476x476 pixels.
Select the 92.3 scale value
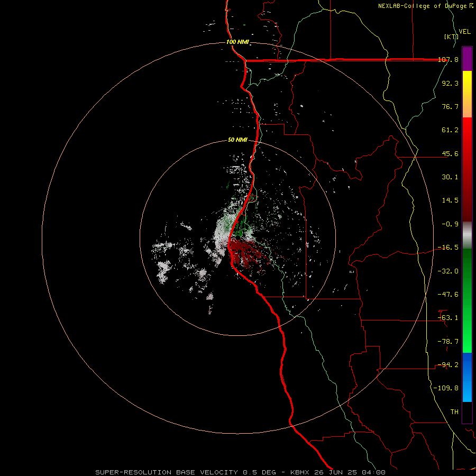pos(450,83)
